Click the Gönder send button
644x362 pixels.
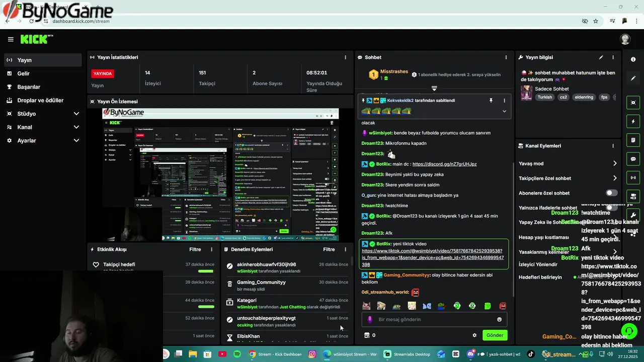point(495,335)
